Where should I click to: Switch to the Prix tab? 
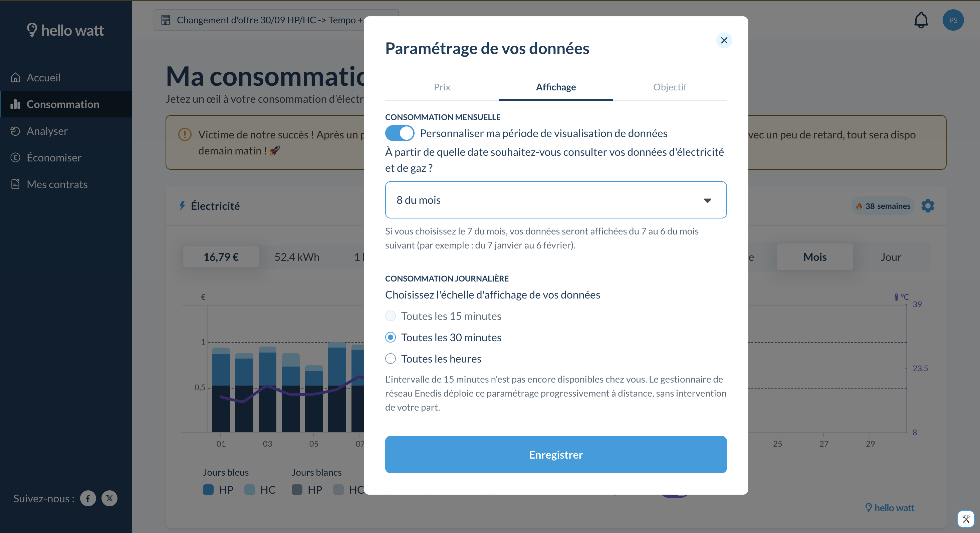(x=442, y=87)
